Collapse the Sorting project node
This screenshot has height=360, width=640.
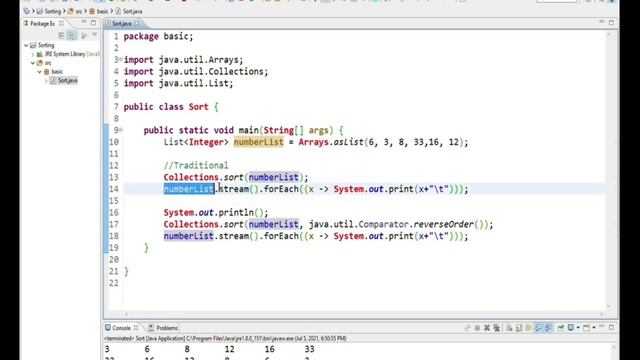point(26,45)
